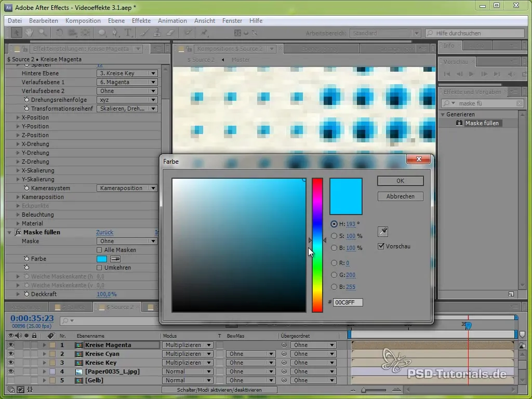Select the Pen tool

coord(115,33)
